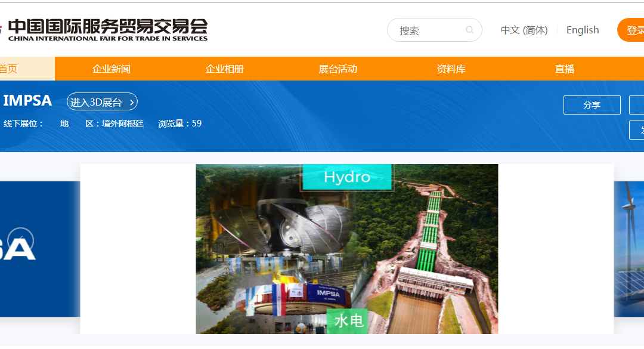Click the orange 登录 login button

631,30
